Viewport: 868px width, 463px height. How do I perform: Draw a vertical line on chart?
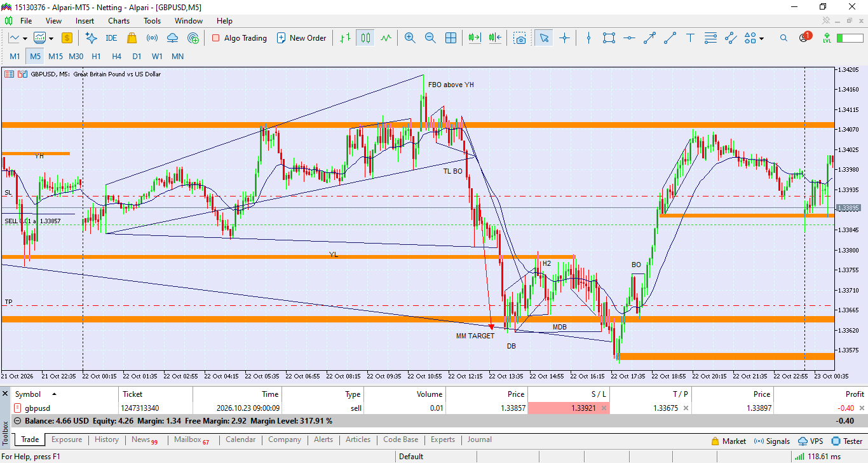[588, 38]
